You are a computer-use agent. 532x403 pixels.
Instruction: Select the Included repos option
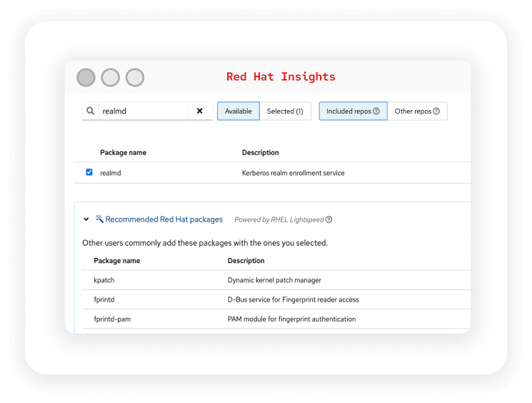click(349, 111)
